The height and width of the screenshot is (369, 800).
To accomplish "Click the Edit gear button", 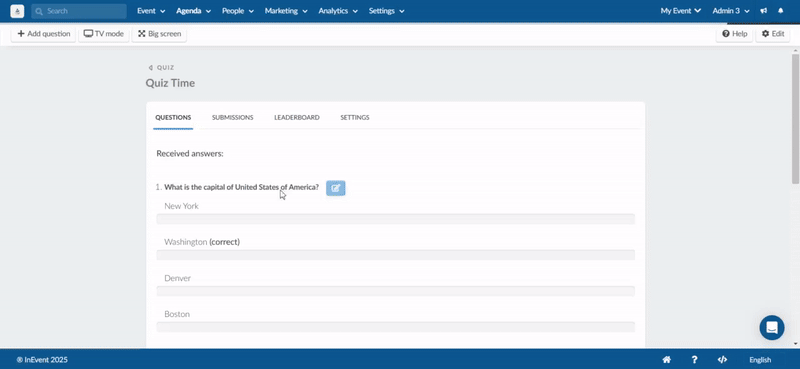I will (x=772, y=34).
